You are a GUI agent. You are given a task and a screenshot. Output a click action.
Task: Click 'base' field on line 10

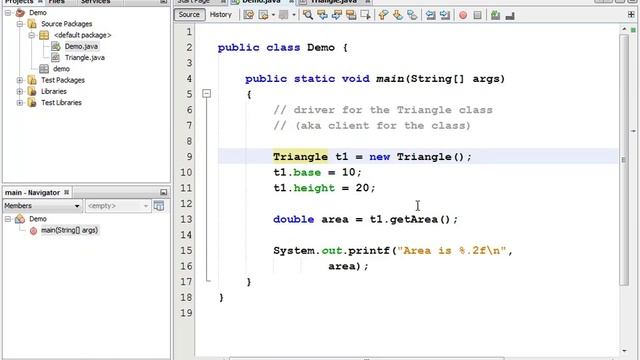307,173
